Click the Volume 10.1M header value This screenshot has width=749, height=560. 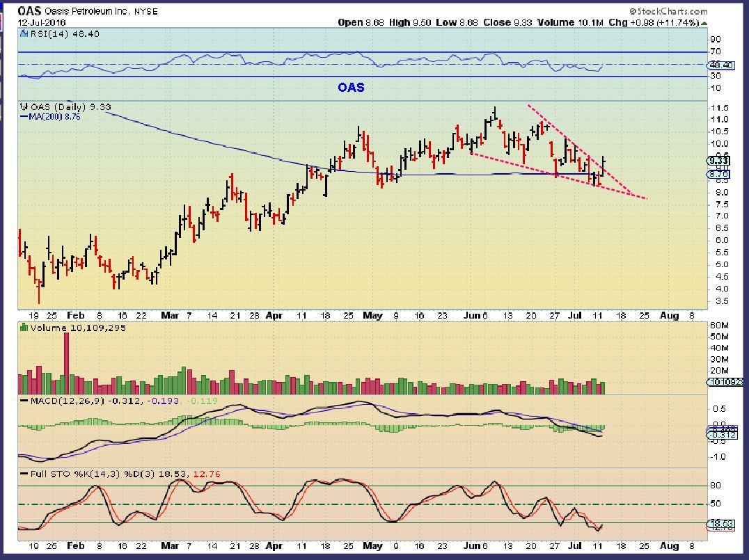[x=570, y=22]
